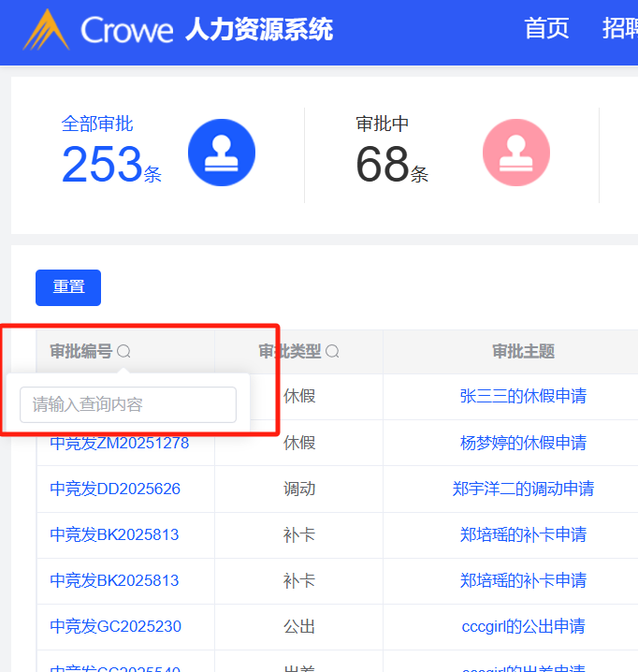This screenshot has height=672, width=638.
Task: Click the 人力资源系统 title text
Action: (x=259, y=29)
